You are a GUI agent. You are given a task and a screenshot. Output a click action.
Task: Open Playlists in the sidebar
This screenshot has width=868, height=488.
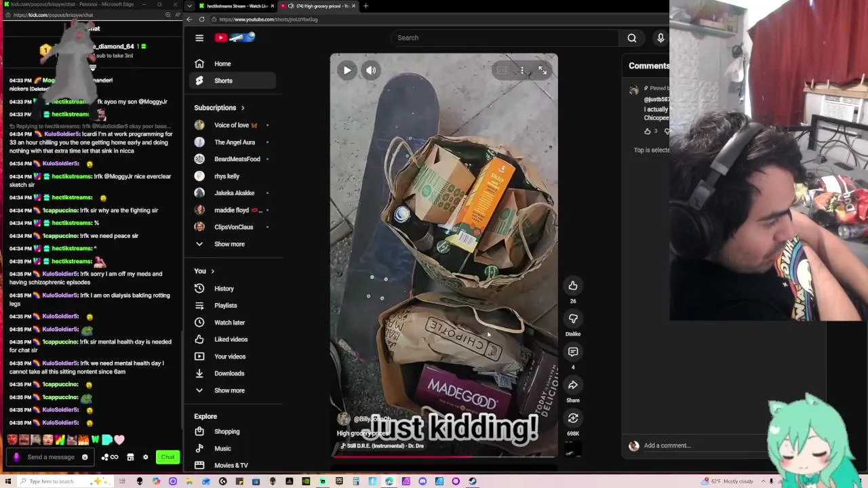233,306
